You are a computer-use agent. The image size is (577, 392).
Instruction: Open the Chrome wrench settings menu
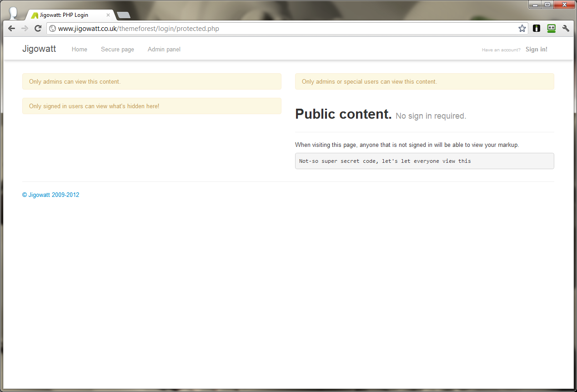pos(566,29)
